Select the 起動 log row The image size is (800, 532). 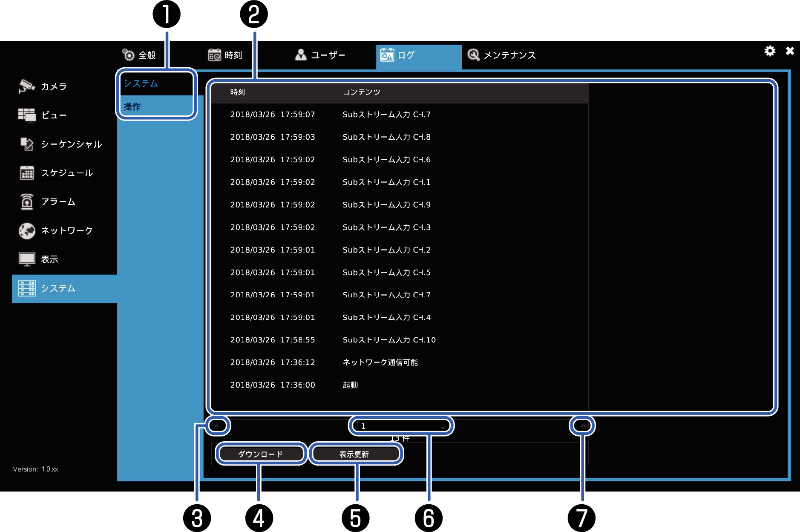(400, 385)
